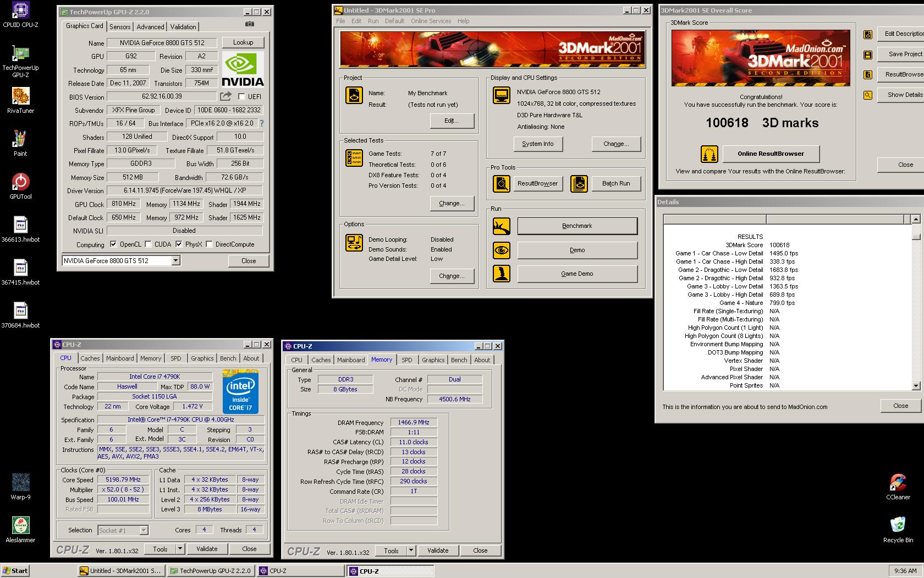Click the Edit button under Project
Image resolution: width=924 pixels, height=578 pixels.
tap(452, 121)
